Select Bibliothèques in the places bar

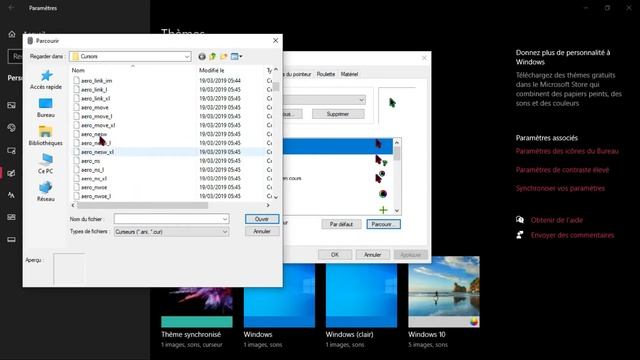click(x=46, y=136)
